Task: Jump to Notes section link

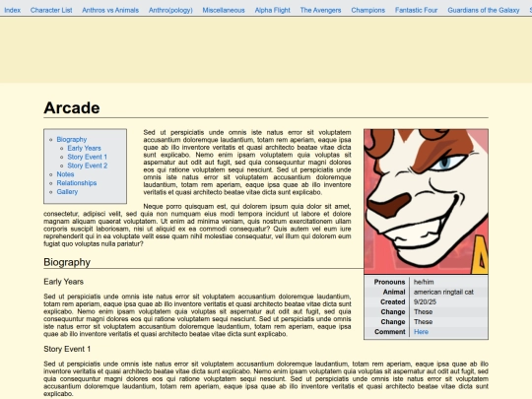Action: 65,174
